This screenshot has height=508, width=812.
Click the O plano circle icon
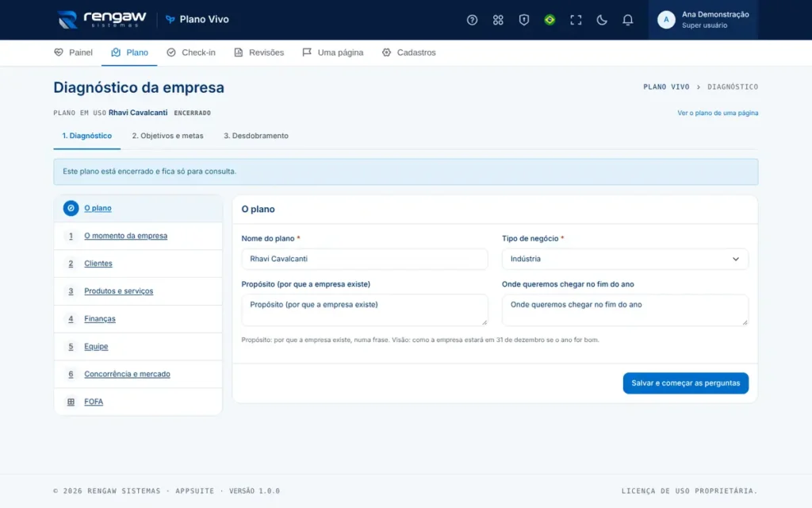tap(71, 208)
